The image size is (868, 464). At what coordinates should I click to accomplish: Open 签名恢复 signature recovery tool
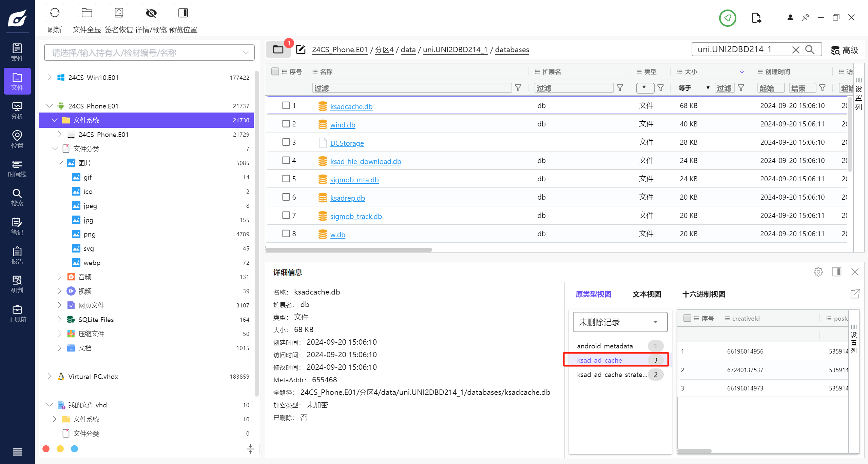pyautogui.click(x=119, y=13)
